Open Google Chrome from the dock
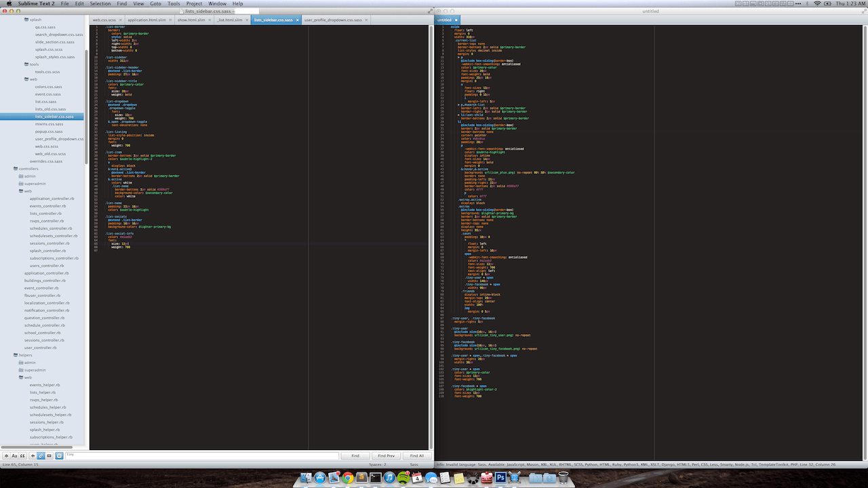The width and height of the screenshot is (868, 488). click(347, 478)
